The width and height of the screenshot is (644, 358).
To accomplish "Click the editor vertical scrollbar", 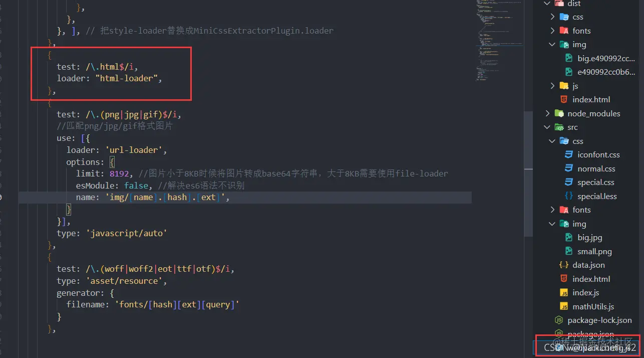I will (x=528, y=173).
